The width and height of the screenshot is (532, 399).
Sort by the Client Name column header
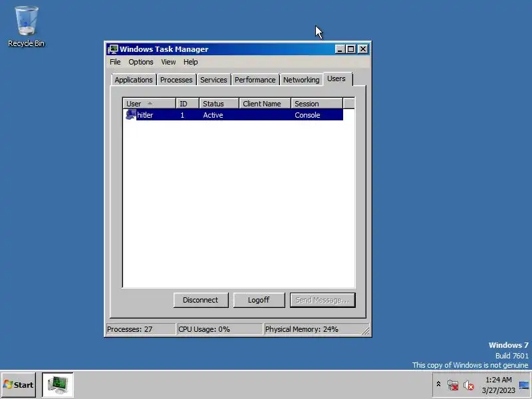(x=265, y=104)
